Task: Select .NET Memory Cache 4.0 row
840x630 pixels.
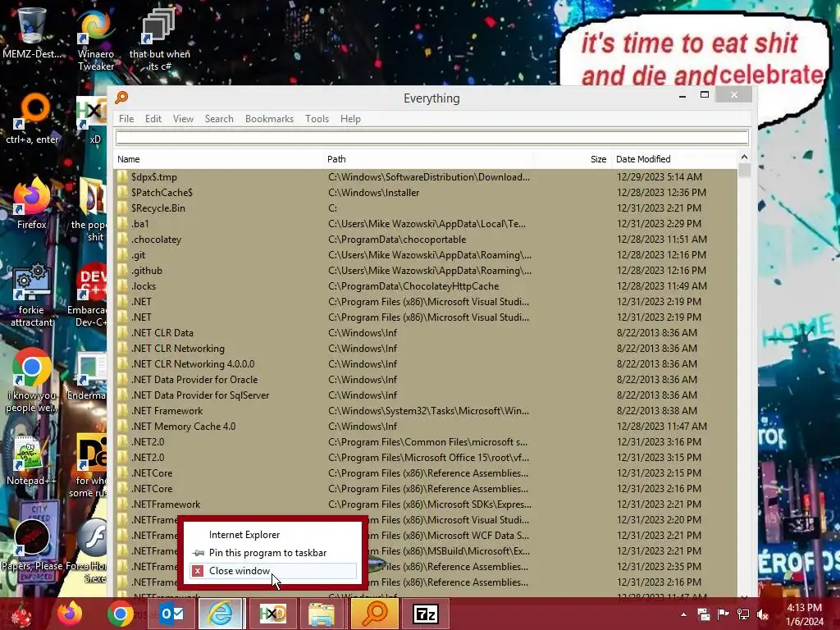Action: pyautogui.click(x=425, y=427)
